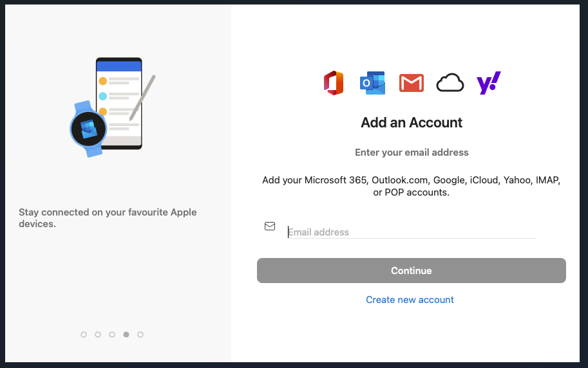Click the 'Add an Account' heading

click(x=412, y=122)
